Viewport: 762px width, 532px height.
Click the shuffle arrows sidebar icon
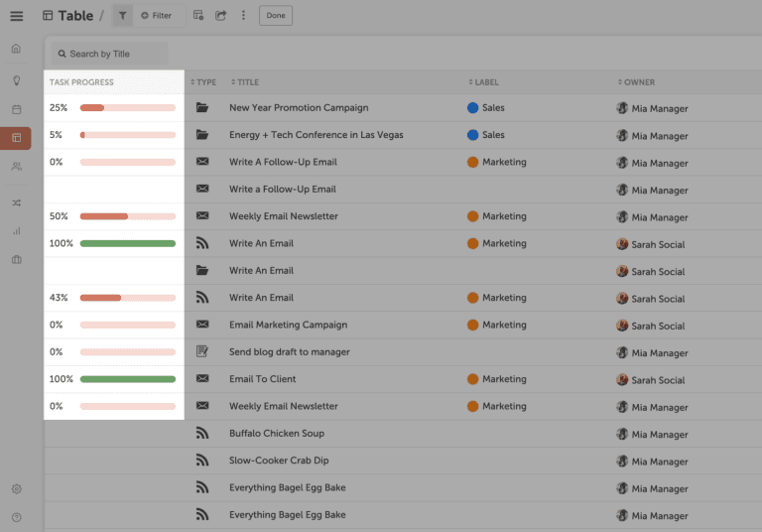[x=16, y=202]
